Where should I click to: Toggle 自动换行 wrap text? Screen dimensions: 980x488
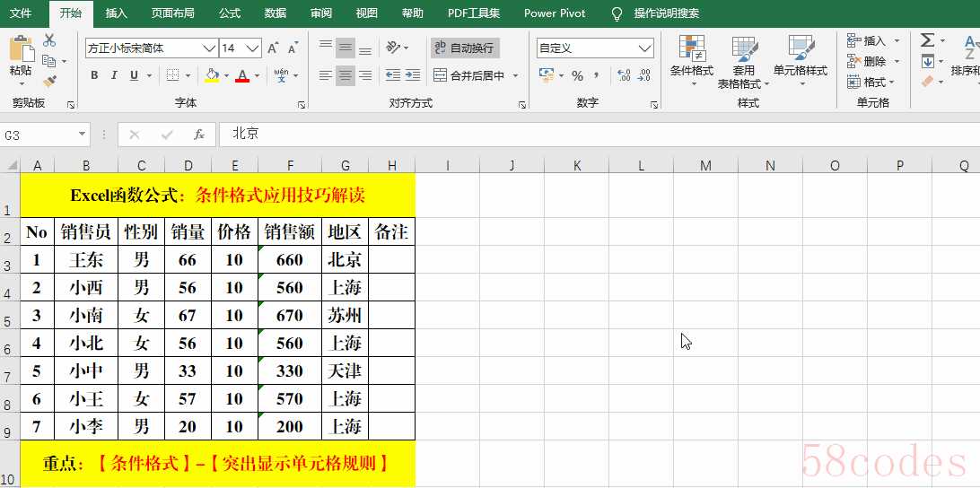point(464,48)
